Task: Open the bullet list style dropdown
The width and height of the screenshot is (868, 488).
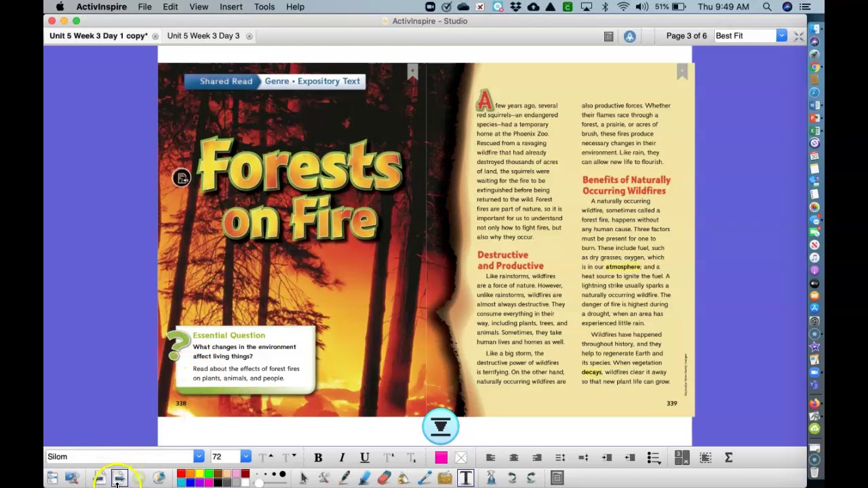Action: click(654, 457)
